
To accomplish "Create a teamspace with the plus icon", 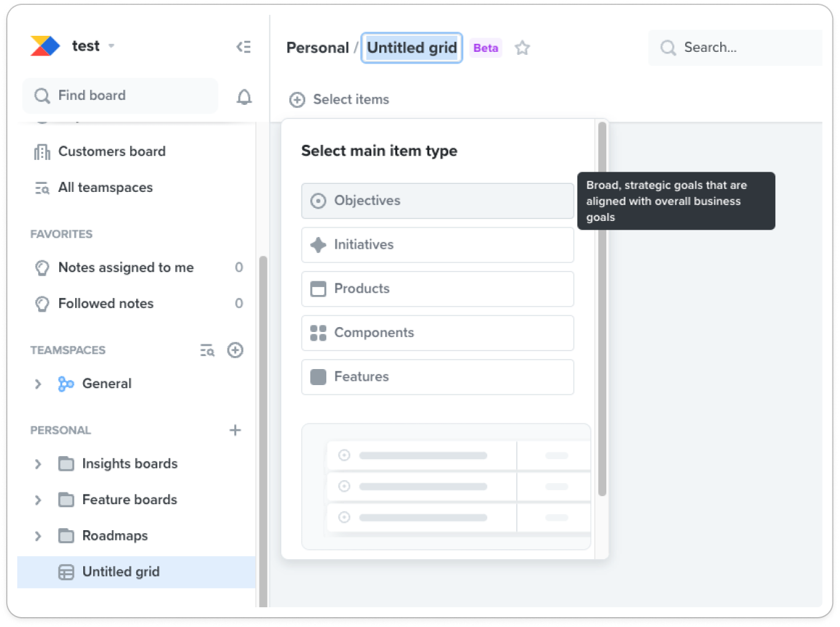I will pos(235,351).
